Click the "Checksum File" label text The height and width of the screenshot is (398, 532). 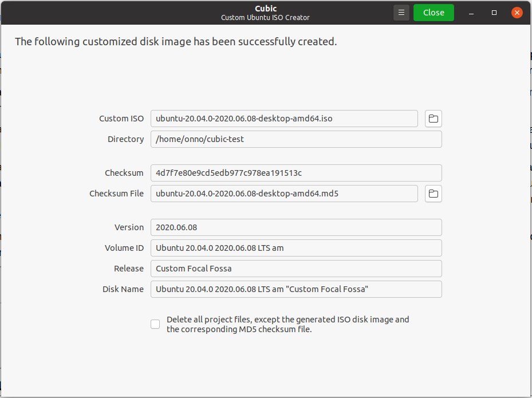(x=116, y=194)
